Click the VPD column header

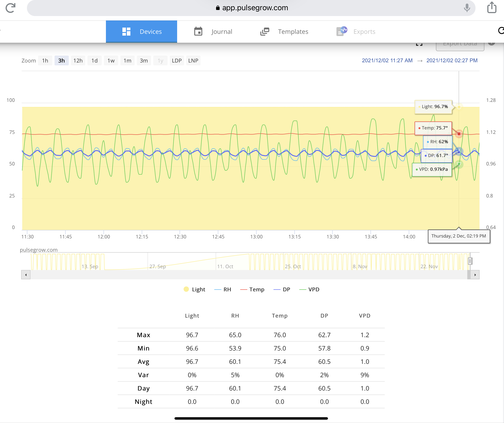pos(365,316)
